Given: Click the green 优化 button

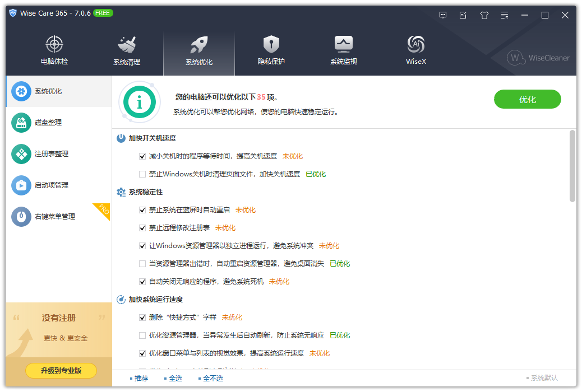Looking at the screenshot, I should (x=527, y=99).
